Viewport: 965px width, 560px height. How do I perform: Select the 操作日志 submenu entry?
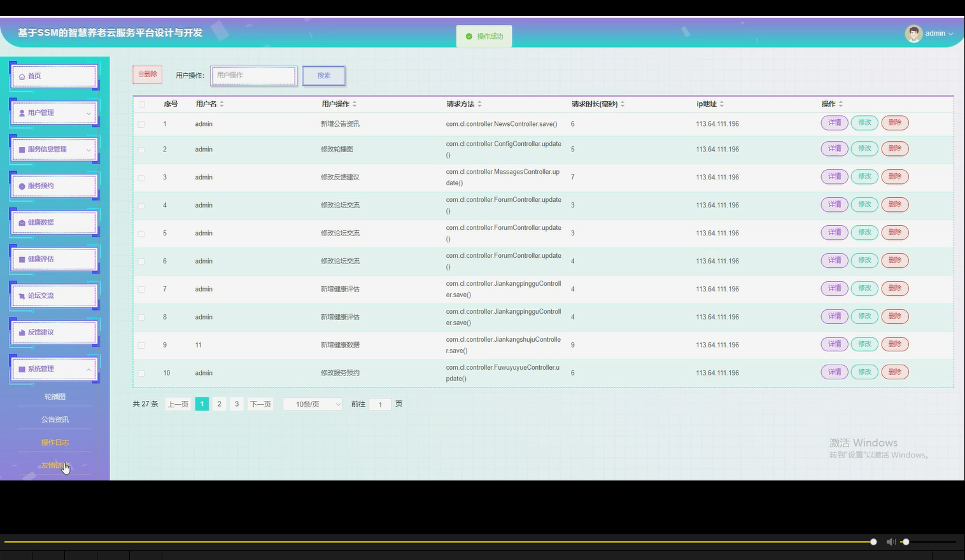[x=55, y=442]
